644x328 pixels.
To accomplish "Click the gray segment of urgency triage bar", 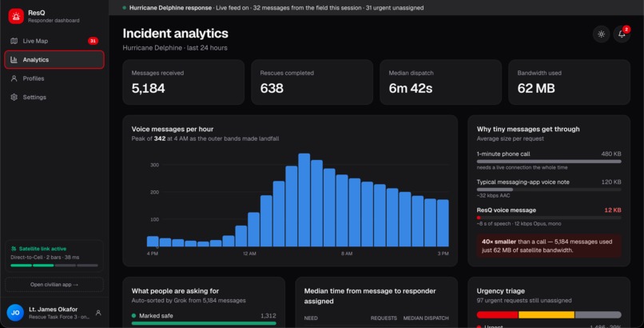I will coord(598,315).
